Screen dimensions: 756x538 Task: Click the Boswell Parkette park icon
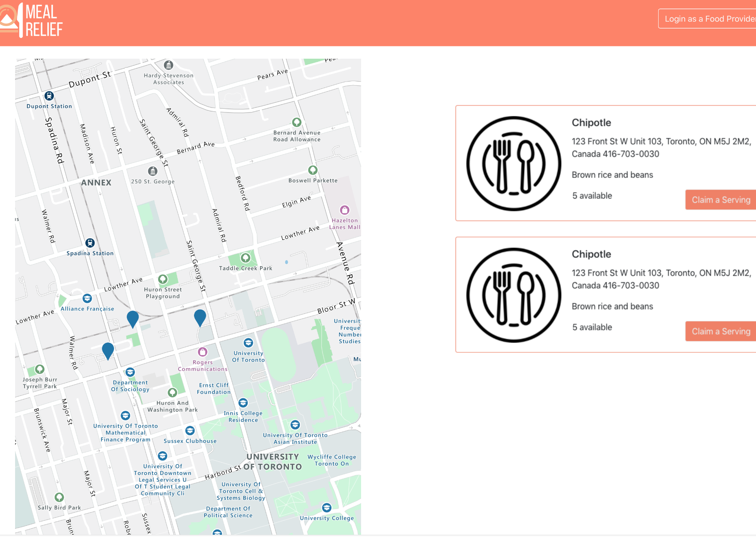coord(313,170)
